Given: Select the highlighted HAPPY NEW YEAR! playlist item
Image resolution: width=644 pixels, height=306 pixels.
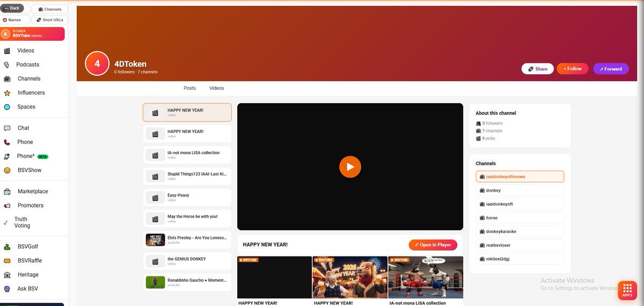Looking at the screenshot, I should (187, 112).
